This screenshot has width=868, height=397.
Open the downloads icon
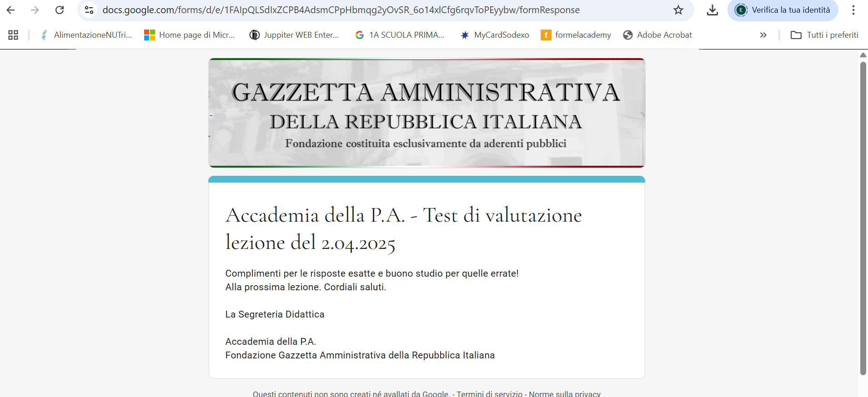[x=712, y=10]
